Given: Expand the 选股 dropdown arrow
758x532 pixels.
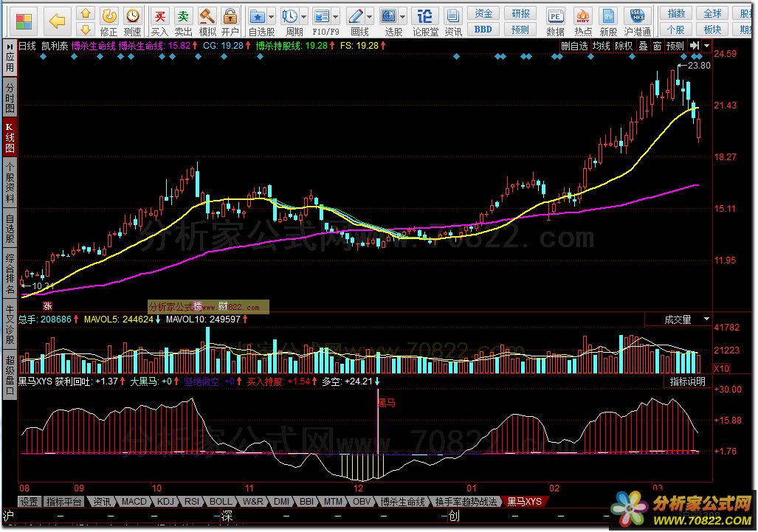Looking at the screenshot, I should pyautogui.click(x=403, y=18).
